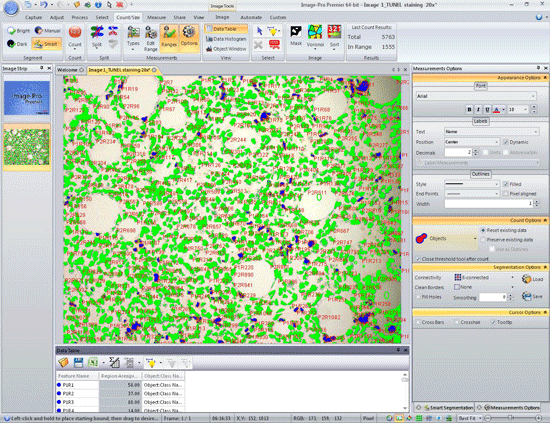The height and width of the screenshot is (423, 550).
Task: Save the data table with disk icon
Action: 78,362
